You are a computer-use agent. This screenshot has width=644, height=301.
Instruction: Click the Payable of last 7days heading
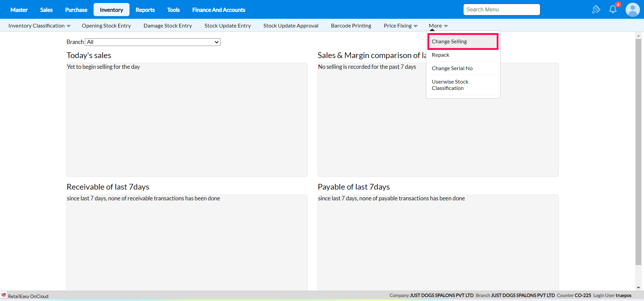[x=354, y=187]
